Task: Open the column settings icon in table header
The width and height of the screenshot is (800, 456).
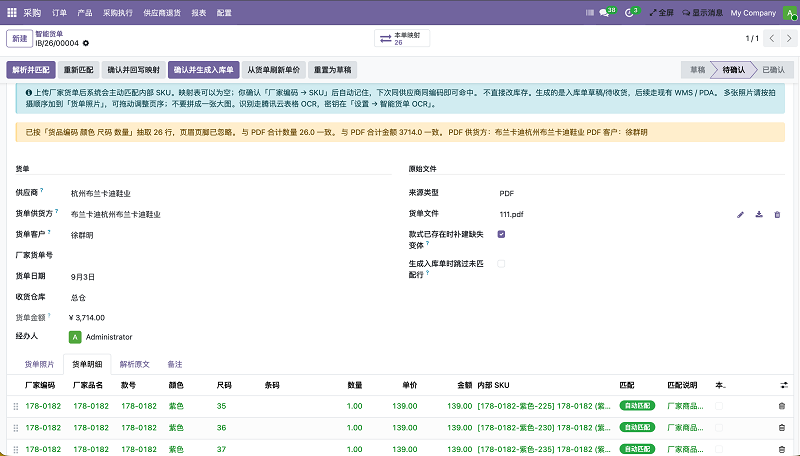Action: pyautogui.click(x=784, y=385)
